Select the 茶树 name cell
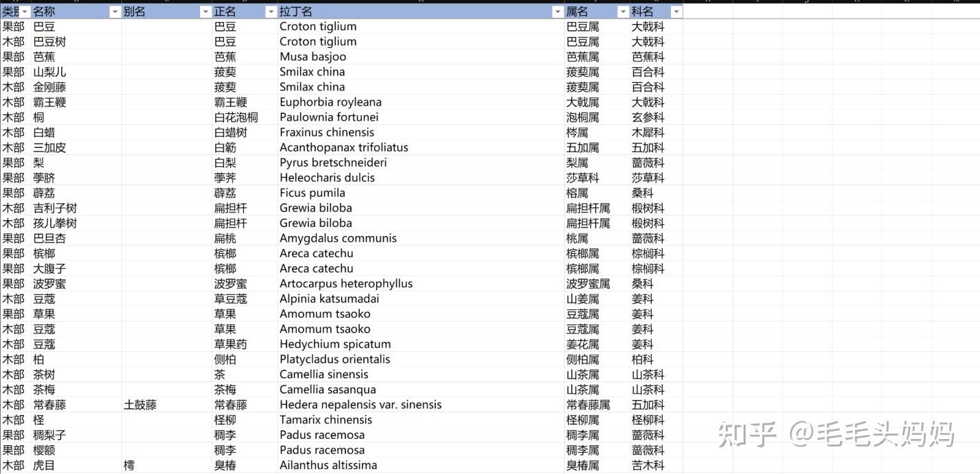 pos(76,374)
